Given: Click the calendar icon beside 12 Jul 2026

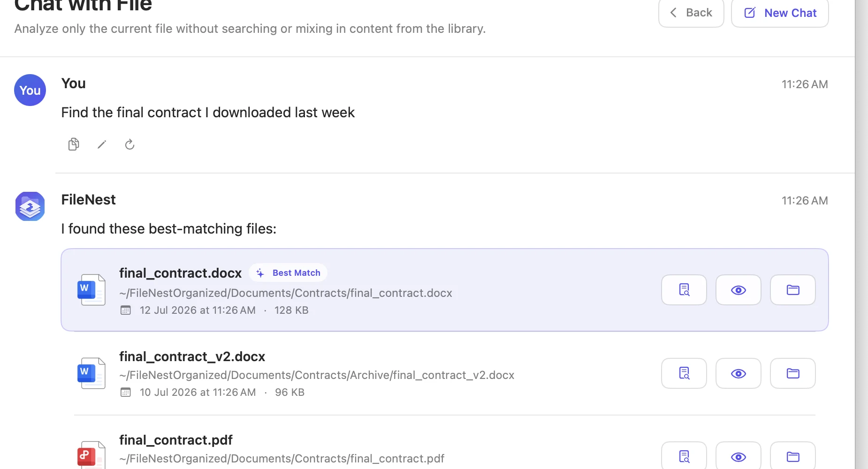Looking at the screenshot, I should click(x=126, y=310).
